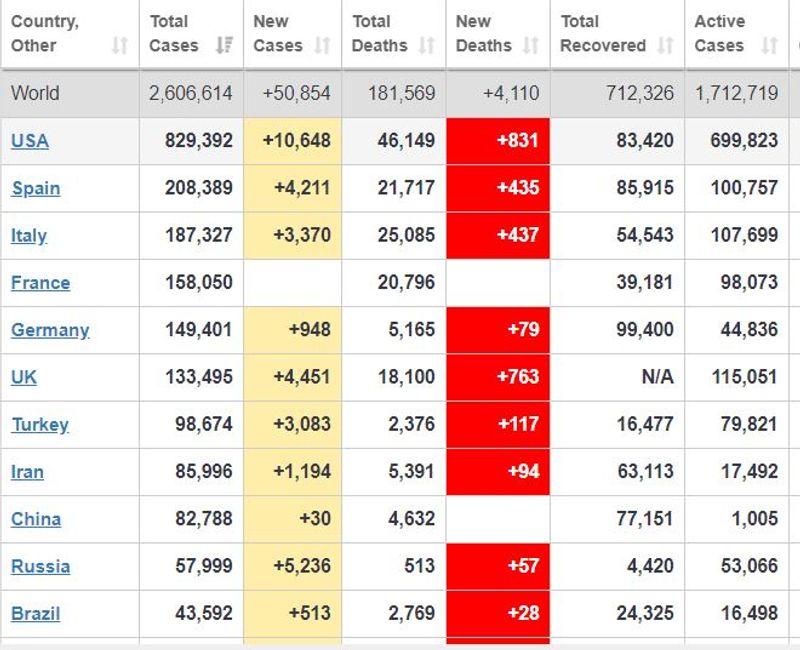Open the USA country link
The image size is (800, 650).
tap(30, 141)
